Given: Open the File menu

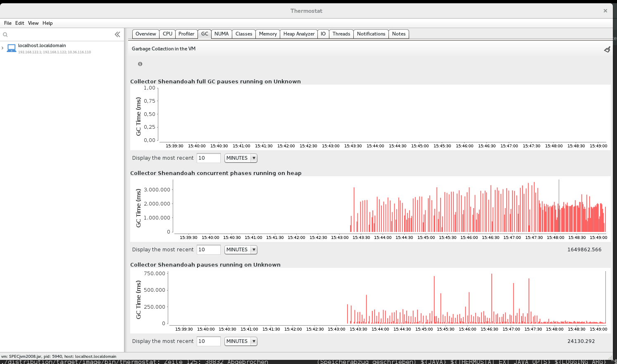Looking at the screenshot, I should (x=8, y=23).
